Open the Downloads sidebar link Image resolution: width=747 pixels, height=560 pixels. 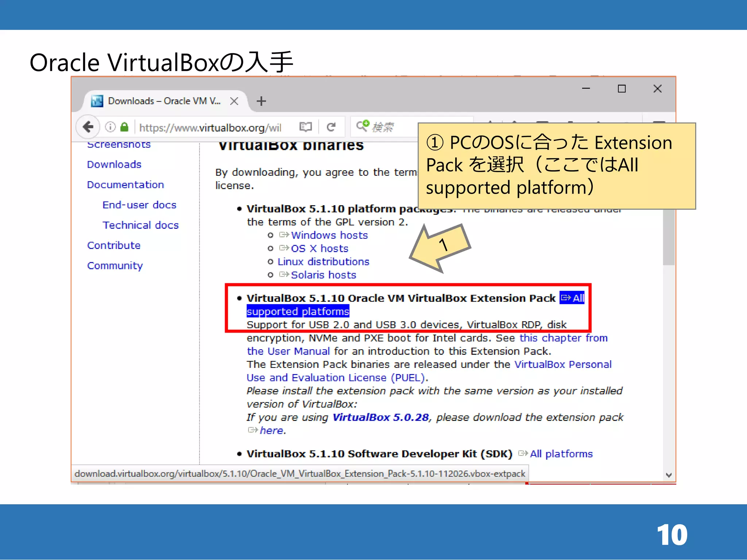click(114, 164)
